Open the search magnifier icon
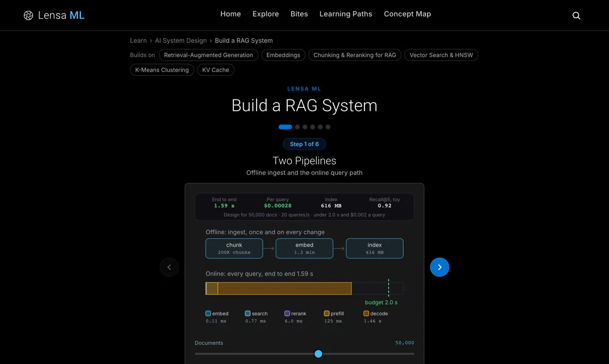 (x=576, y=15)
